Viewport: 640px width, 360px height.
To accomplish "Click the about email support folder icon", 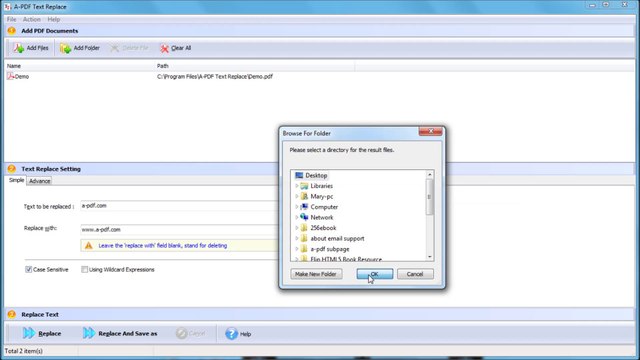I will (x=304, y=238).
